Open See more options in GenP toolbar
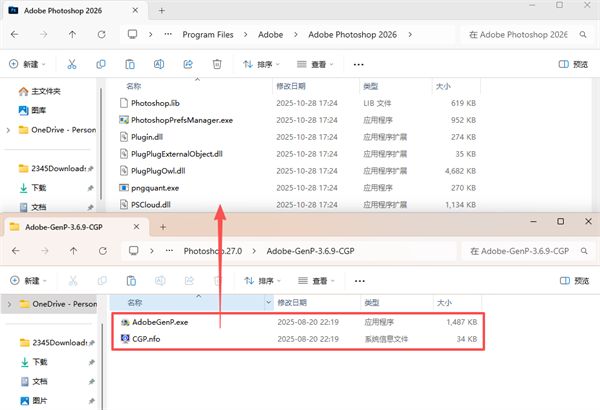This screenshot has width=600, height=410. (360, 281)
